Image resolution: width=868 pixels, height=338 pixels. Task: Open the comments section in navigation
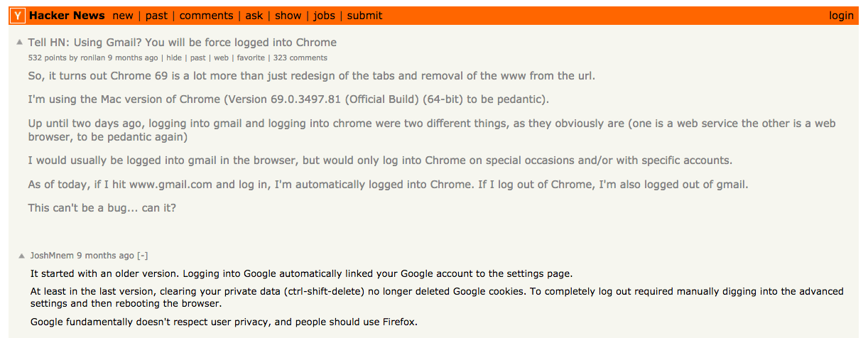click(x=207, y=16)
